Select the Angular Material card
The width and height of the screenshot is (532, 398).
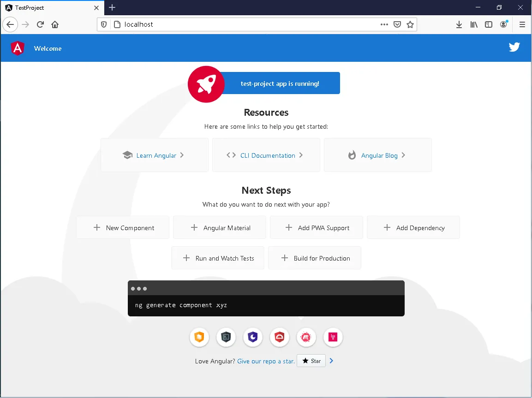tap(220, 227)
